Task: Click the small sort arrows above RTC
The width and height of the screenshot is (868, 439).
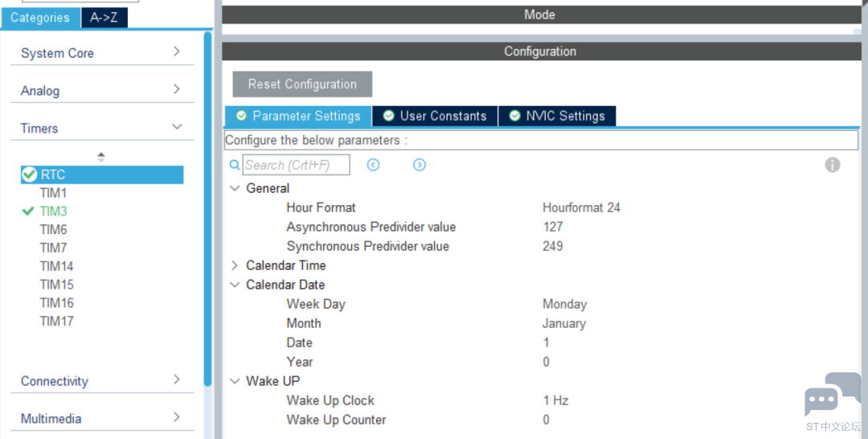Action: (x=100, y=157)
